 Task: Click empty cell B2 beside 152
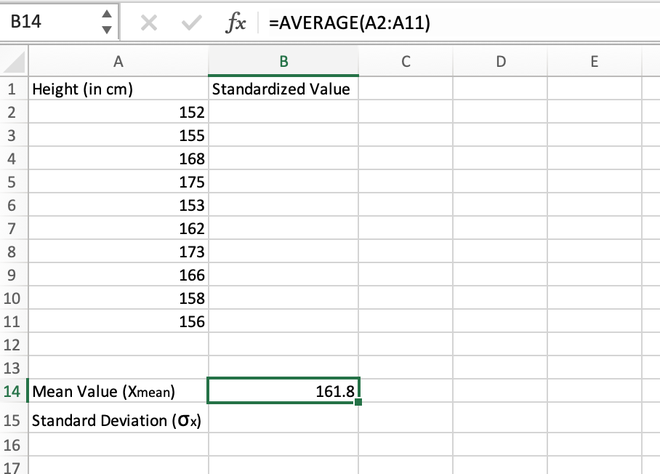[x=284, y=112]
